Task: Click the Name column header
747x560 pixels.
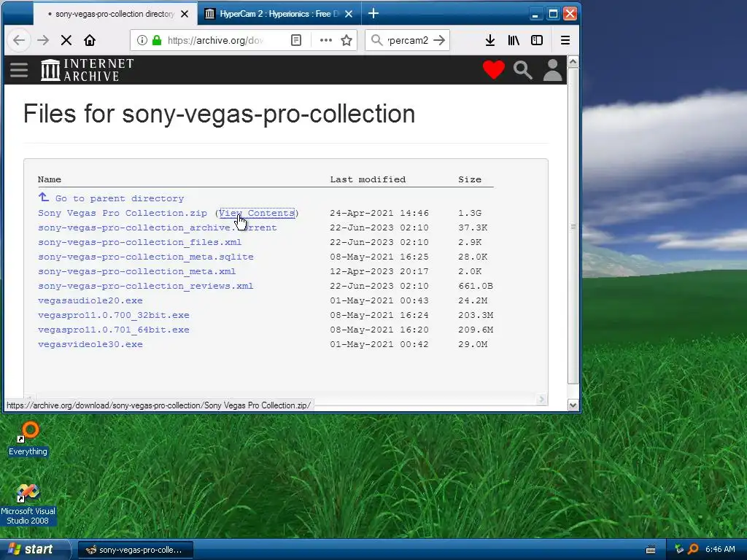Action: click(x=50, y=179)
